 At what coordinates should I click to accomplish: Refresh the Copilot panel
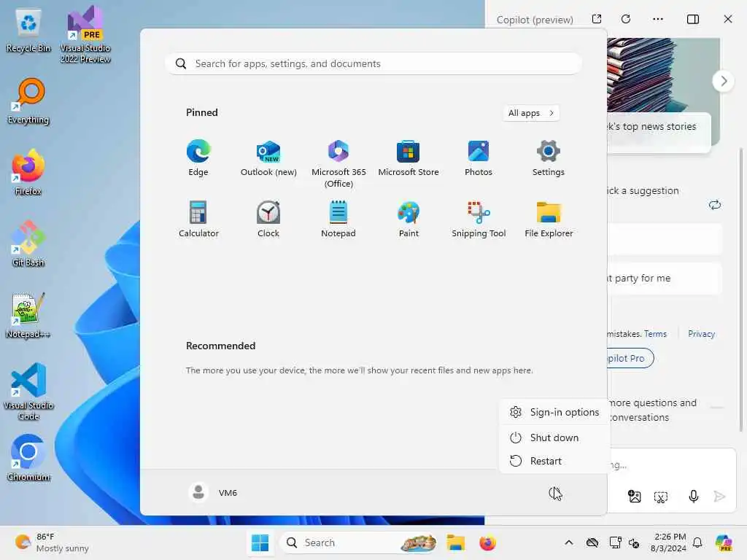(626, 19)
